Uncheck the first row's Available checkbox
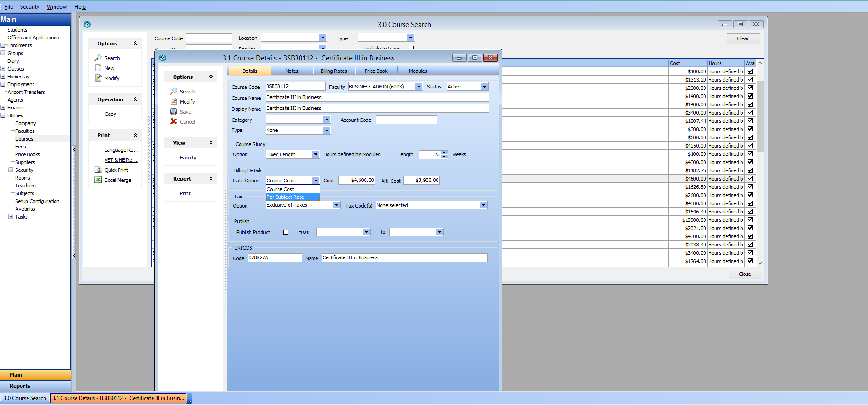This screenshot has height=405, width=868. [x=750, y=71]
